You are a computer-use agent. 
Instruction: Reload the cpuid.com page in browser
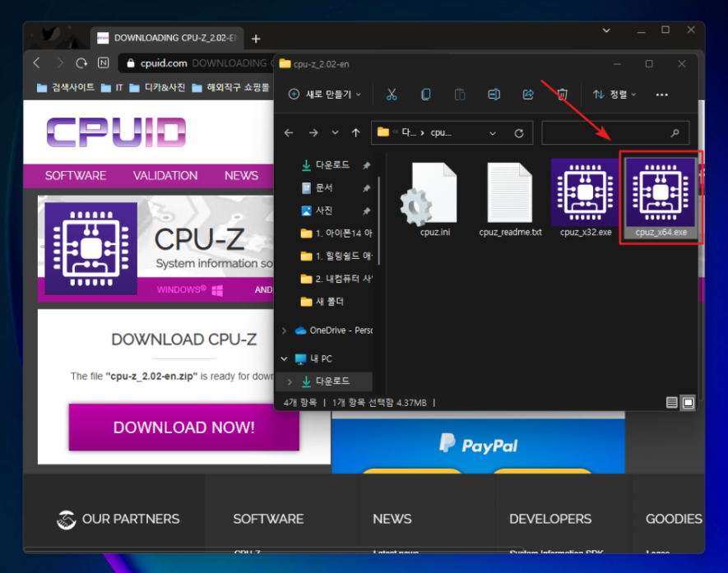[81, 62]
